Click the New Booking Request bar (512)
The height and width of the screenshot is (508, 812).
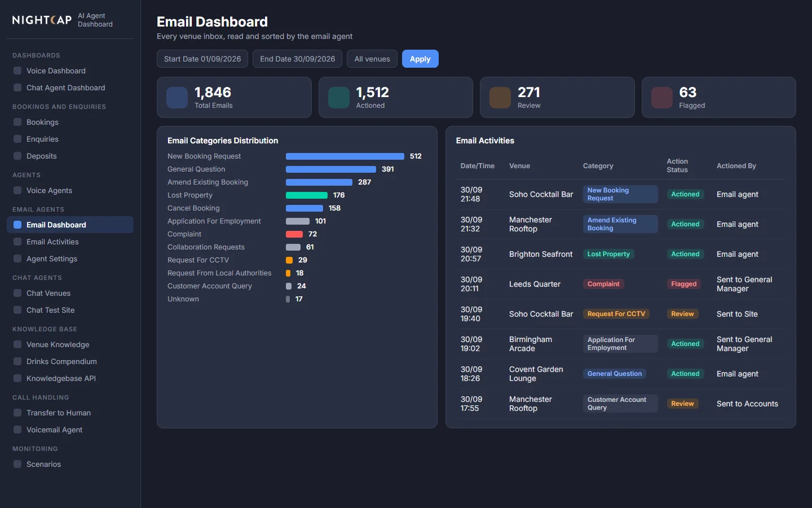click(345, 156)
